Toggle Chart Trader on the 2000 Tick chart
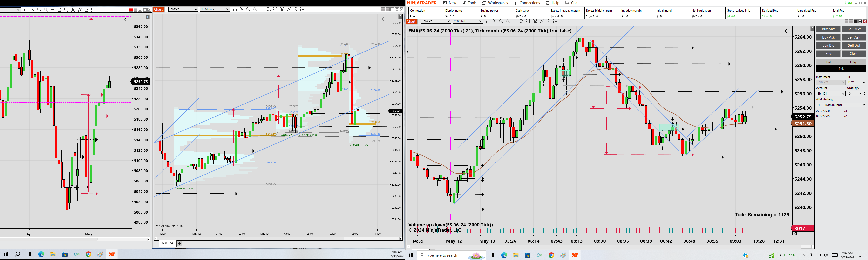 click(528, 21)
